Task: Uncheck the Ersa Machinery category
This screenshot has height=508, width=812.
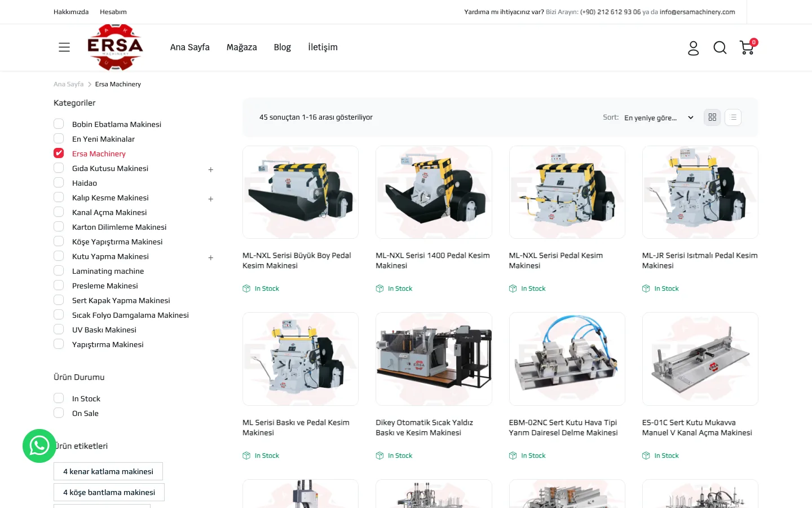Action: pos(59,154)
